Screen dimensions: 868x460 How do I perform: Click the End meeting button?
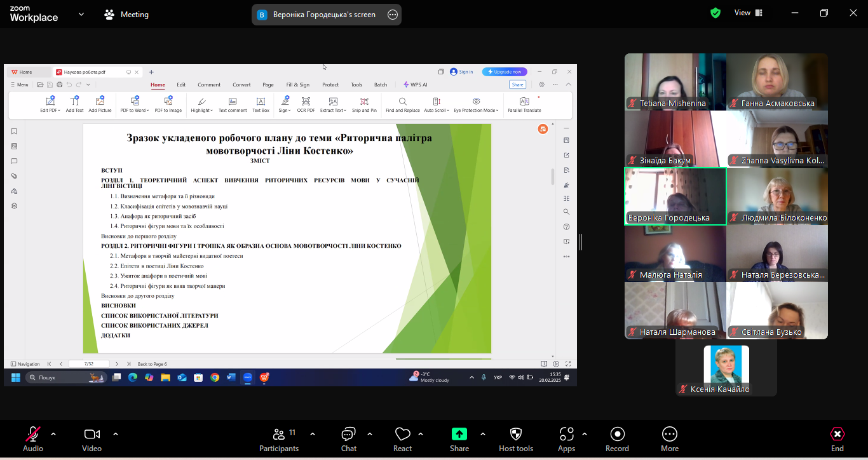(x=837, y=439)
